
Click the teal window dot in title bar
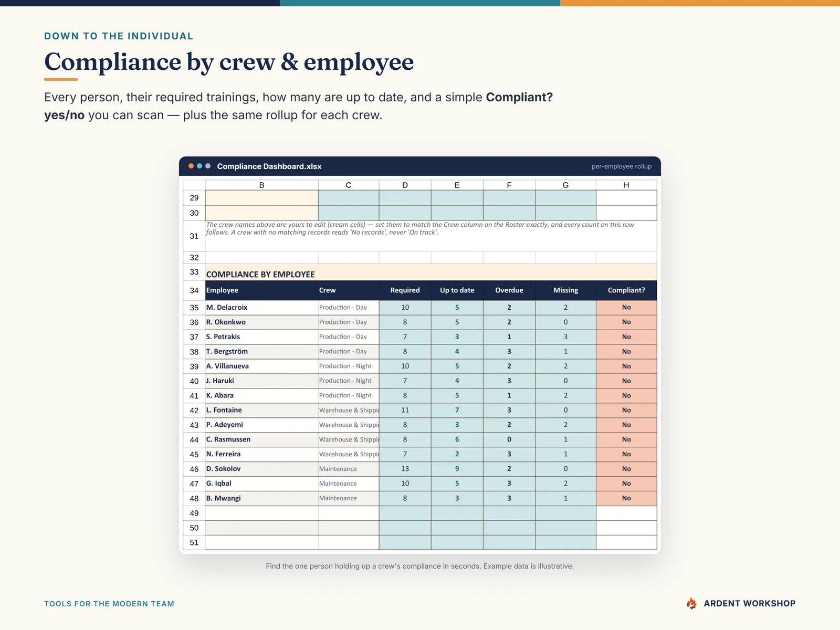coord(199,166)
